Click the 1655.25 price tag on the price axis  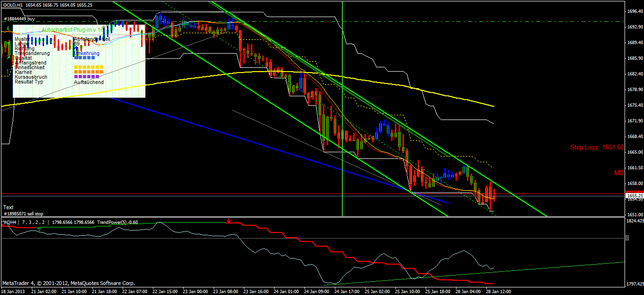(635, 195)
